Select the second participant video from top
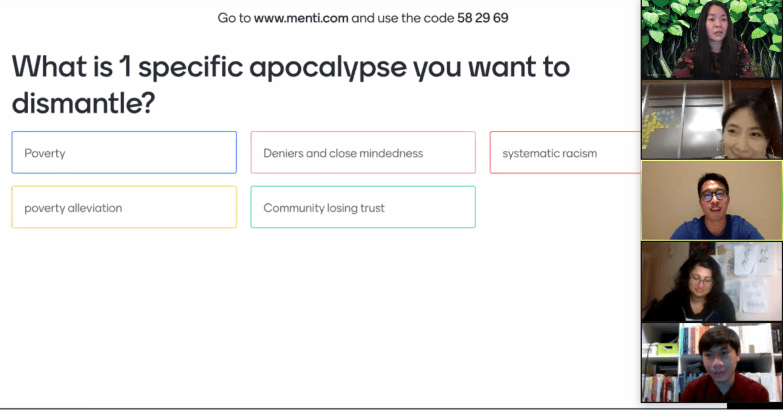783x410 pixels. (711, 120)
